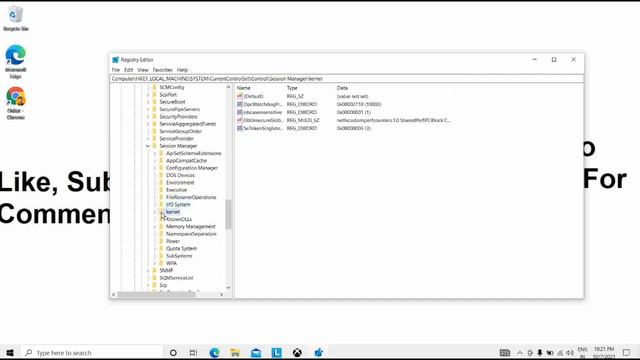Expand the SecureBoot key

[x=148, y=102]
